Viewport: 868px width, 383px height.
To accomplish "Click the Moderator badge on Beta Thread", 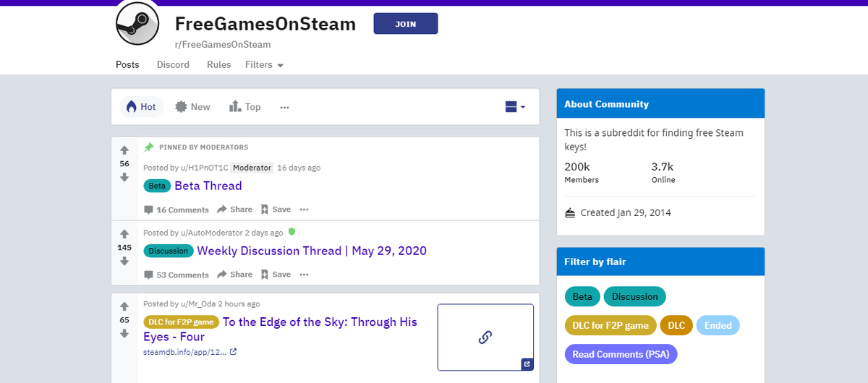I will (x=252, y=168).
